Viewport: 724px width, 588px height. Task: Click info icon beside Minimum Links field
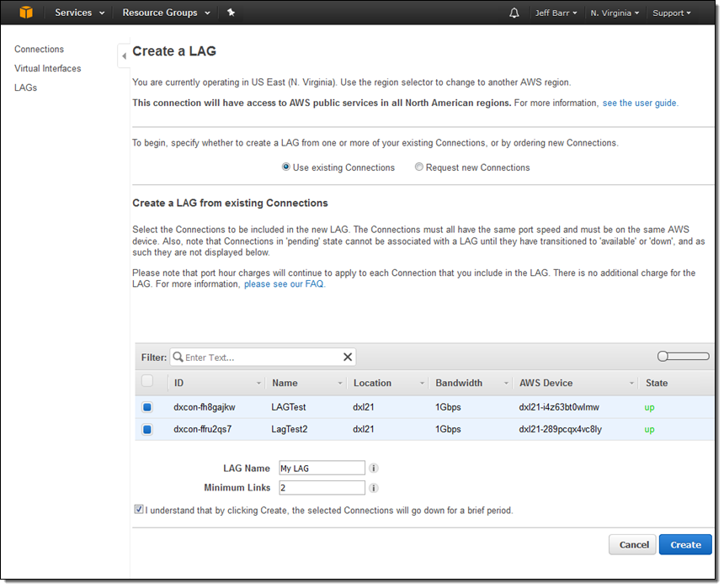point(374,488)
